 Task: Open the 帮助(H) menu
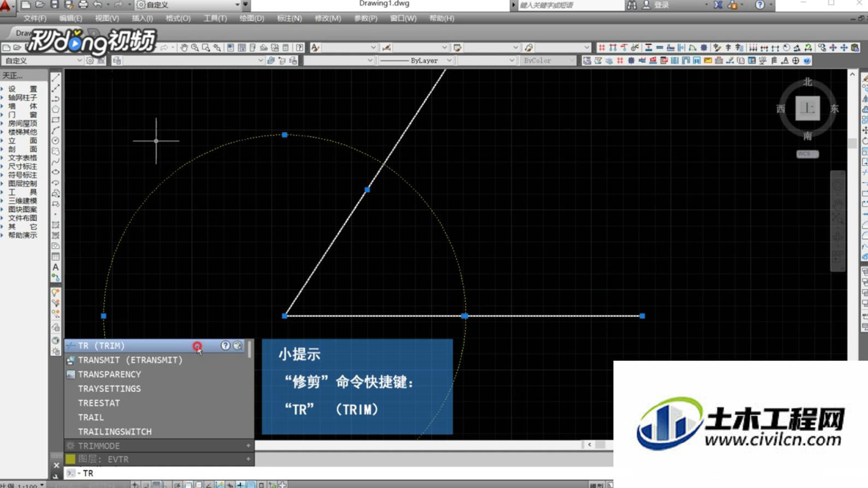[441, 19]
